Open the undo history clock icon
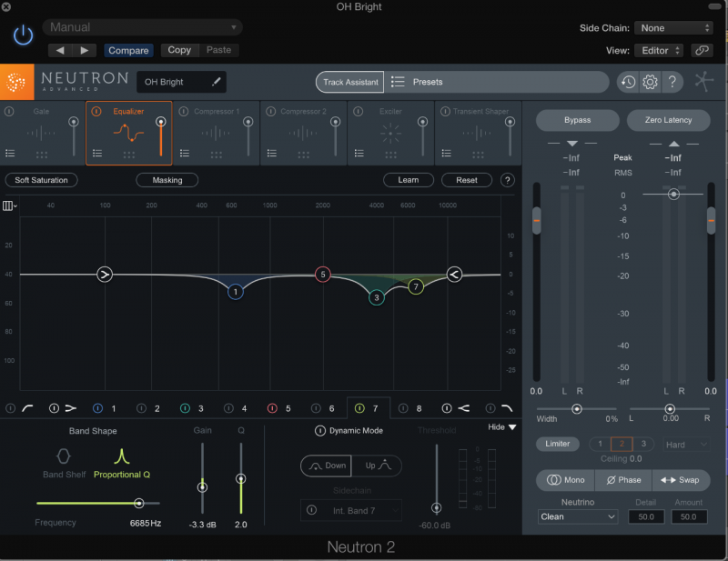This screenshot has width=728, height=561. point(628,82)
